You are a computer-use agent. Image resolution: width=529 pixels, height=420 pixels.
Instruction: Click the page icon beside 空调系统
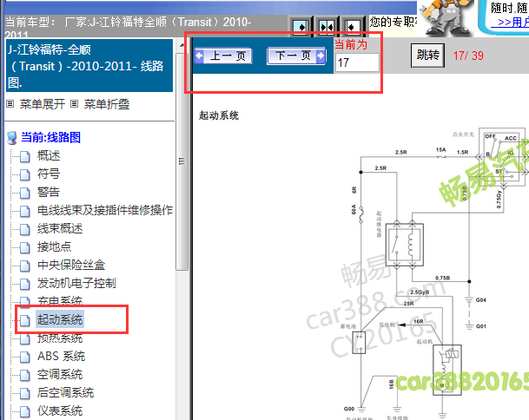point(24,375)
